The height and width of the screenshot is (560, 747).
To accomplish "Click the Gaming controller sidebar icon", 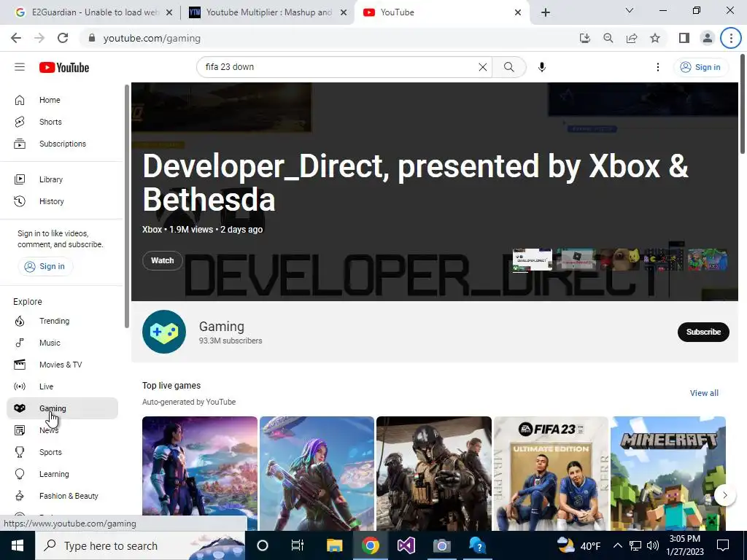I will point(20,408).
